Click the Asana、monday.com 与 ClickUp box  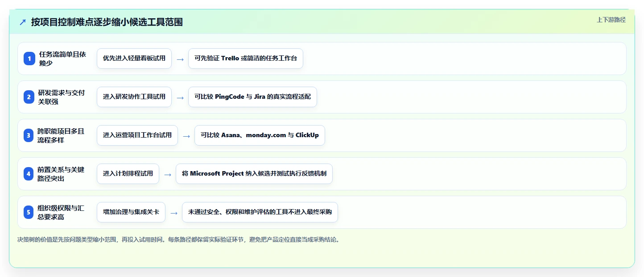click(260, 135)
